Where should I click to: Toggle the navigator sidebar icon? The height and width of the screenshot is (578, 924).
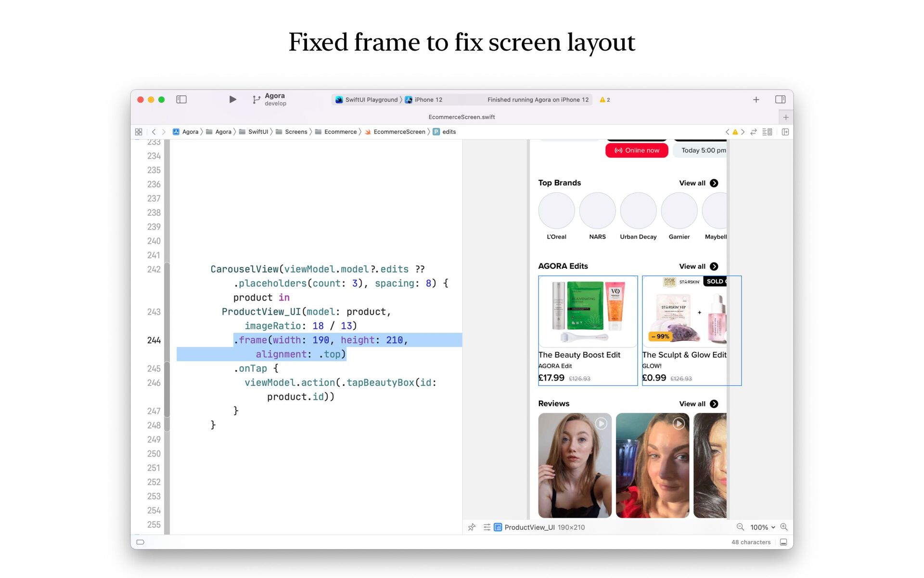pos(181,99)
